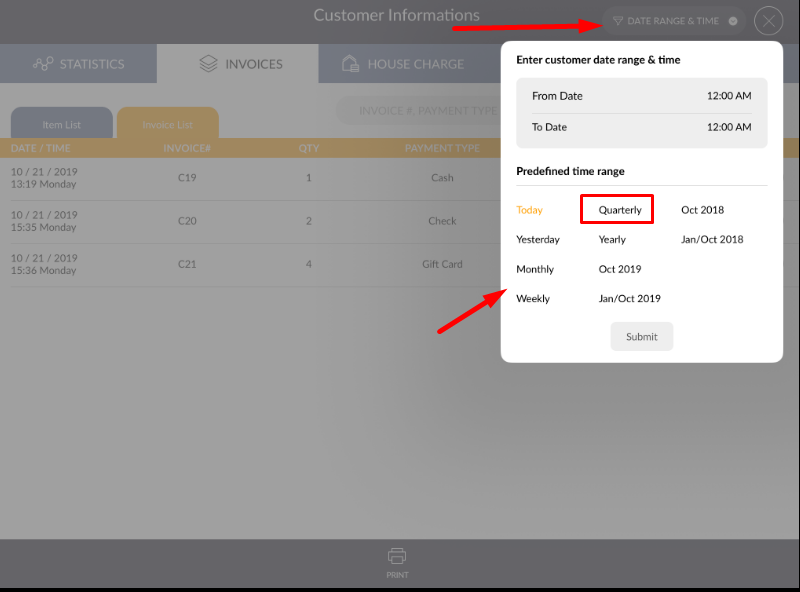Choose the Quarterly predefined range
The image size is (800, 592).
619,210
